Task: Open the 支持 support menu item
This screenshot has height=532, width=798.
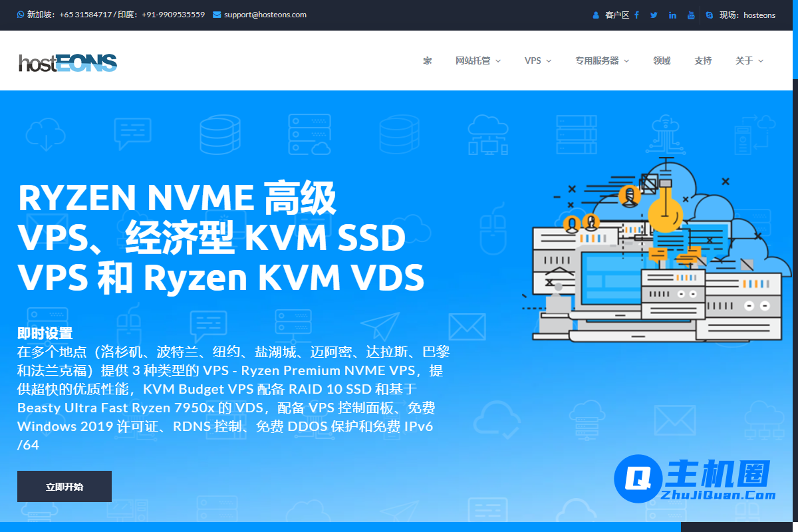Action: [x=703, y=61]
